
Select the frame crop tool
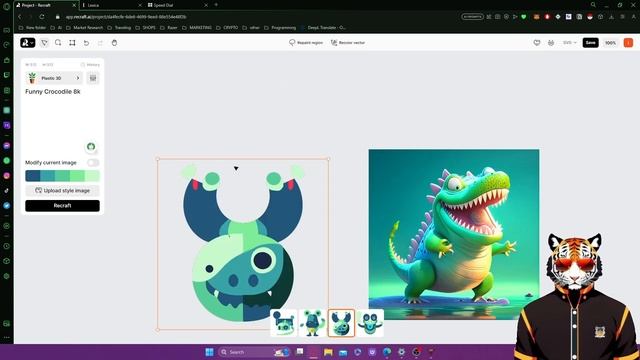click(72, 42)
